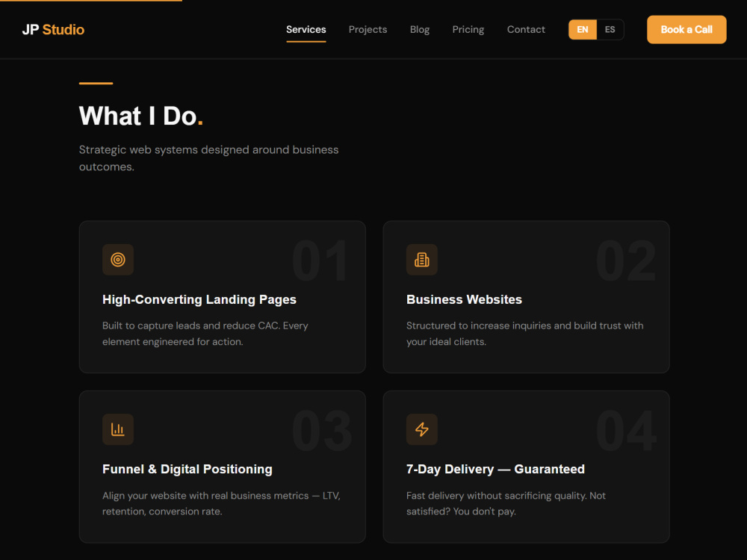Click the bar chart icon on Funnel card

click(x=118, y=429)
